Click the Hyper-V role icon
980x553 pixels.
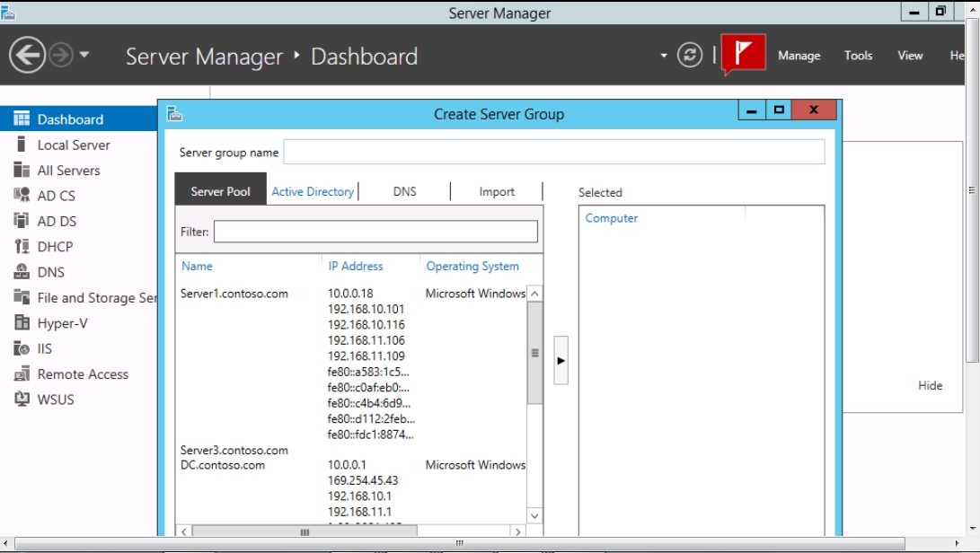pos(22,323)
